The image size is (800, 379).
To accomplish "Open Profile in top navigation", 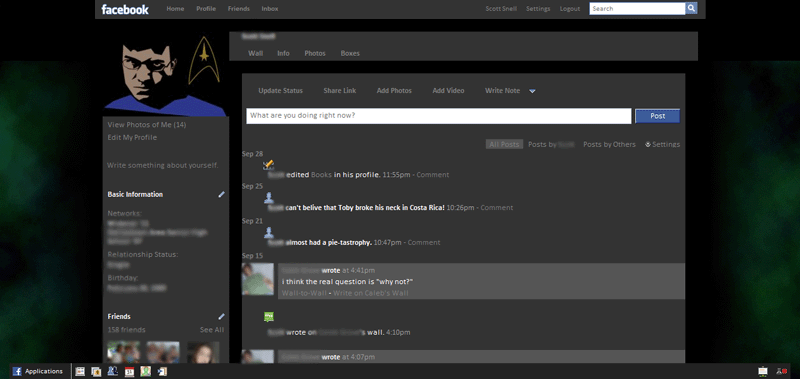I will click(206, 9).
